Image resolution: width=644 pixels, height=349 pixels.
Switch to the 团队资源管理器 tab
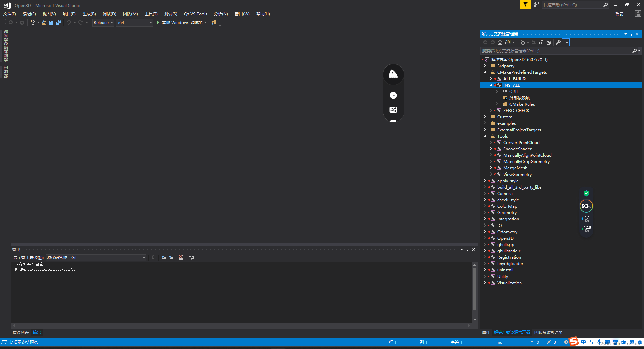pos(548,333)
